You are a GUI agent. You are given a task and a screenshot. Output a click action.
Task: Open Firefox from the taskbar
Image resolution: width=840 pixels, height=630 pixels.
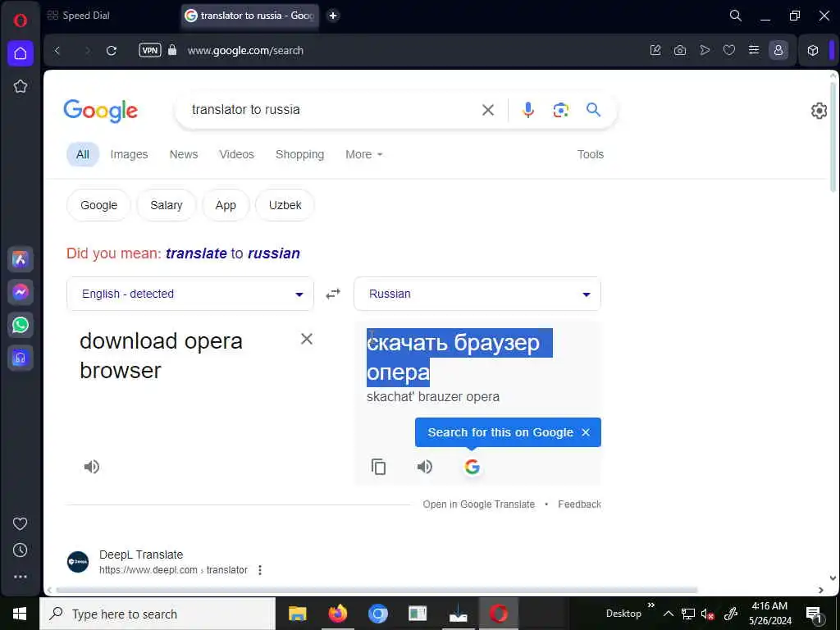[337, 614]
